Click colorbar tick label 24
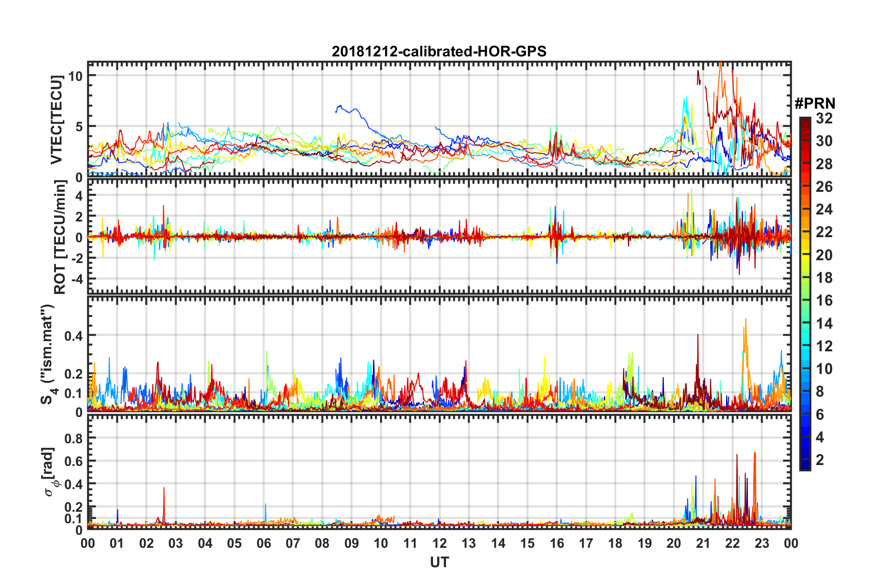879x588 pixels. pyautogui.click(x=824, y=209)
